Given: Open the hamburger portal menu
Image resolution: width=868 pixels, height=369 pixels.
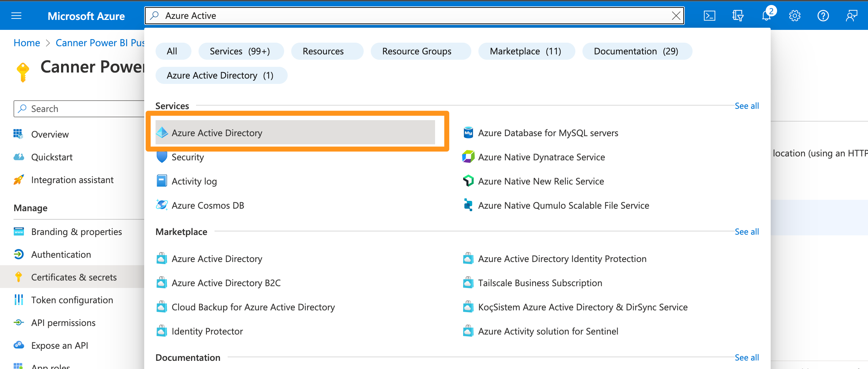Looking at the screenshot, I should pyautogui.click(x=16, y=16).
